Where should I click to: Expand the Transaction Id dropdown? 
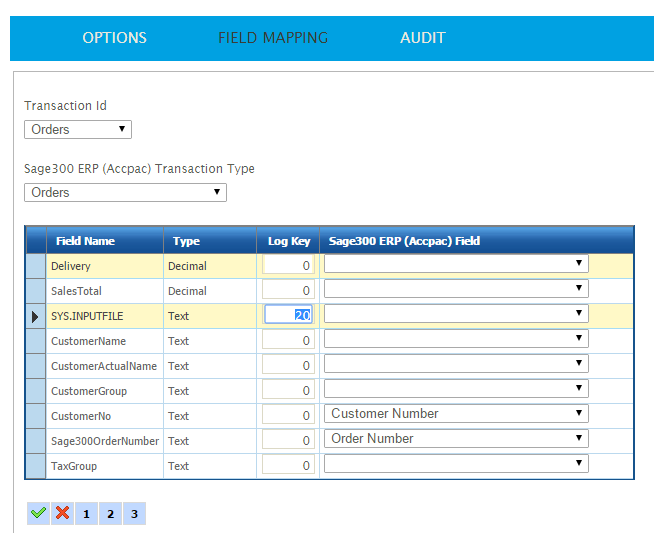pyautogui.click(x=78, y=129)
